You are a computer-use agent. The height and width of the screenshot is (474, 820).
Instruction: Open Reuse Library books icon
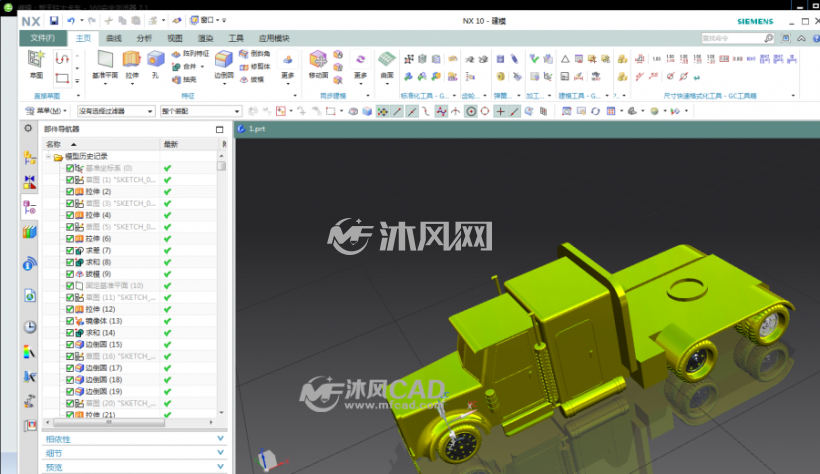coord(30,232)
